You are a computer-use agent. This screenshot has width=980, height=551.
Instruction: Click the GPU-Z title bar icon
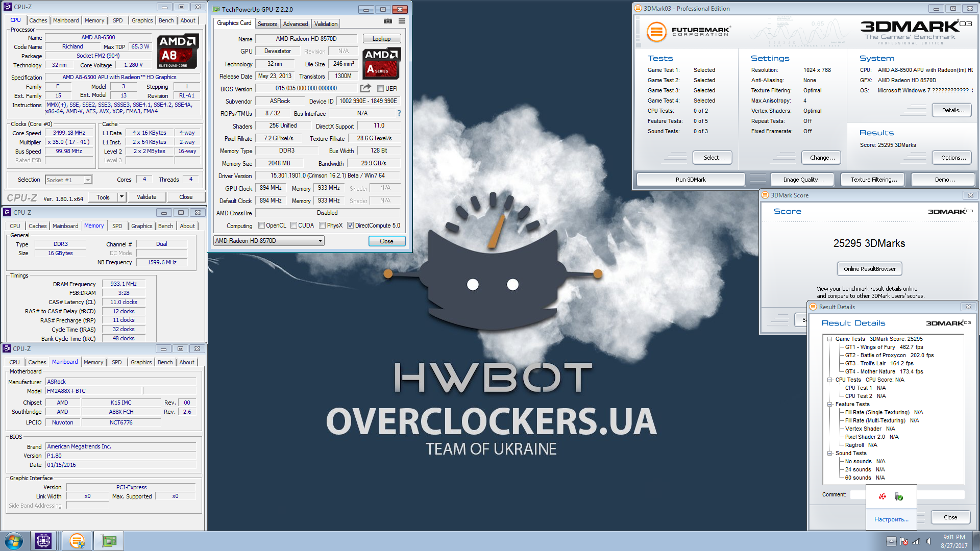pos(216,9)
